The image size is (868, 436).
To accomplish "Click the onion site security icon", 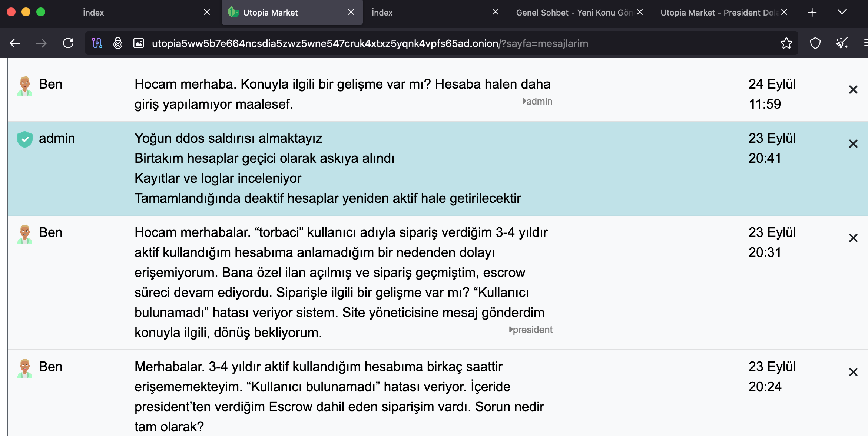I will [x=118, y=43].
